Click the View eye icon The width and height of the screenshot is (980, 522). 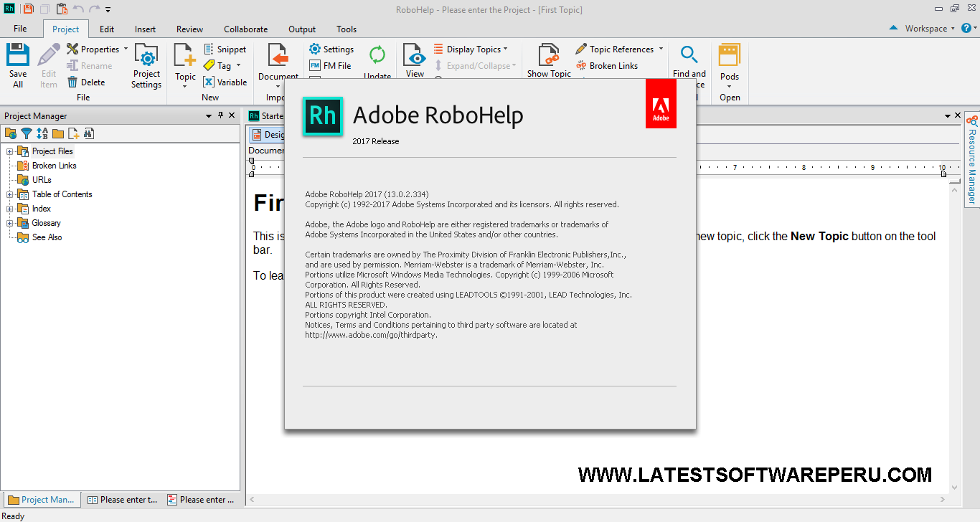coord(415,56)
